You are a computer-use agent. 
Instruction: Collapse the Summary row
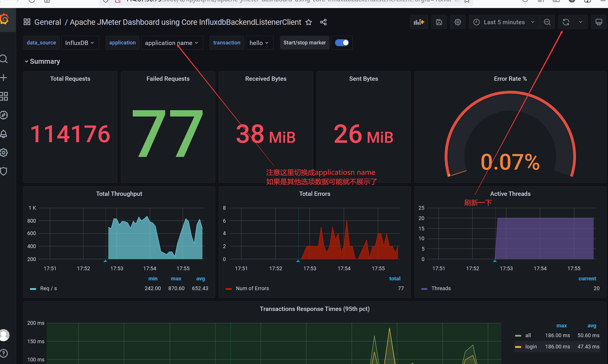(42, 61)
